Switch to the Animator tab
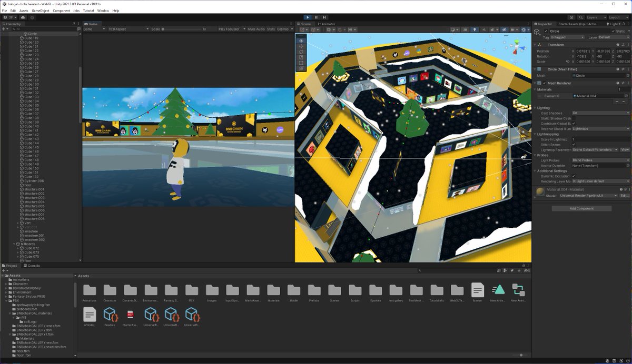The image size is (632, 364). (327, 24)
